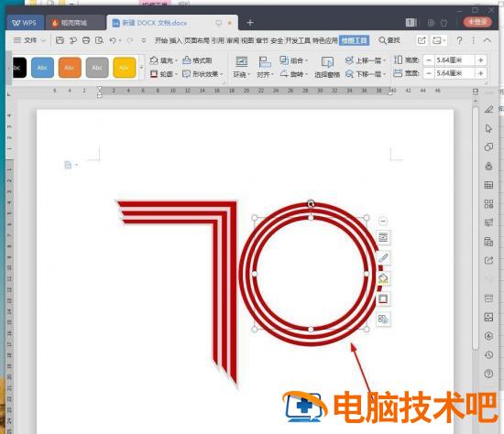The image size is (504, 434).
Task: Click the 高度 height input field
Action: 455,60
